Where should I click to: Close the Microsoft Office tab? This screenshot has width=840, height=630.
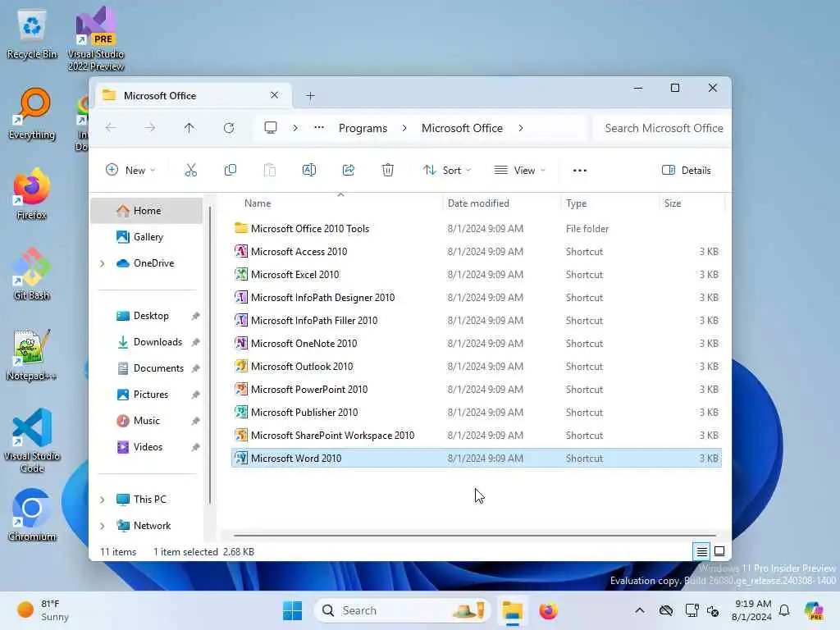pyautogui.click(x=274, y=95)
